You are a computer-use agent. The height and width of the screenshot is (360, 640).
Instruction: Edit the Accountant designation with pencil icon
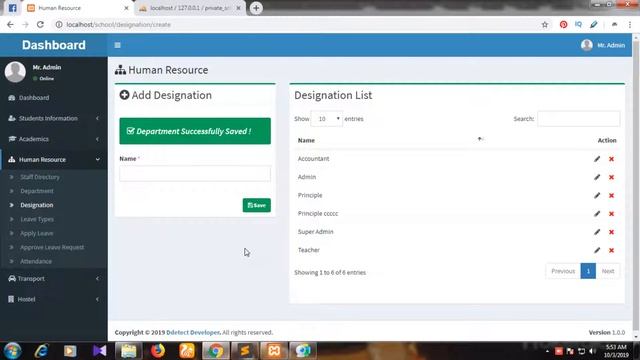pos(597,159)
